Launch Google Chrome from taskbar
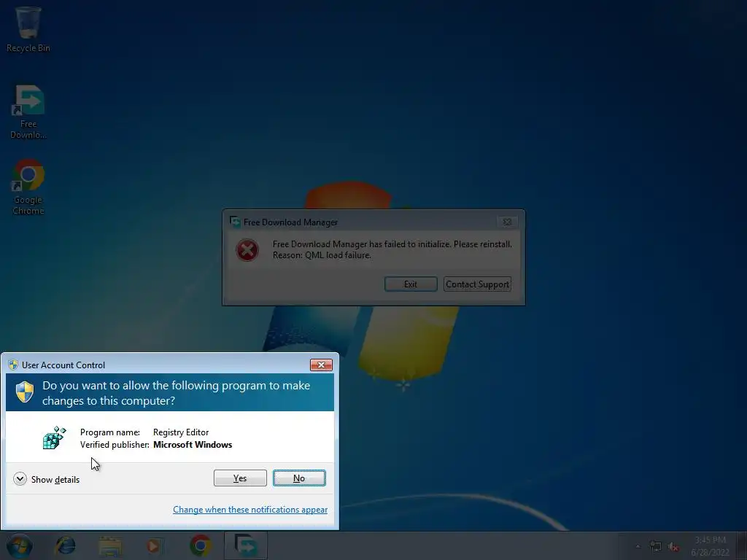 click(201, 545)
